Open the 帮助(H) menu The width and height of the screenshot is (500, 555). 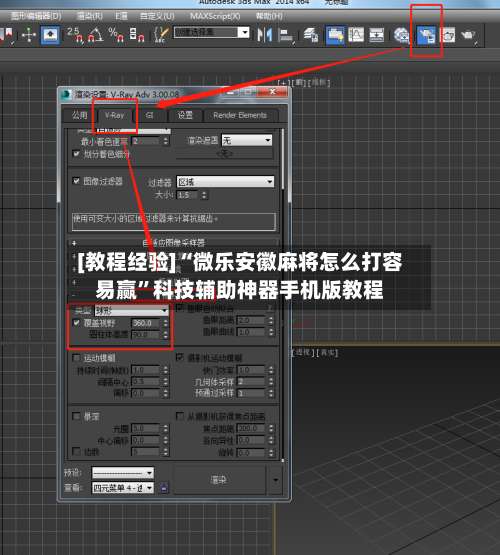point(269,16)
